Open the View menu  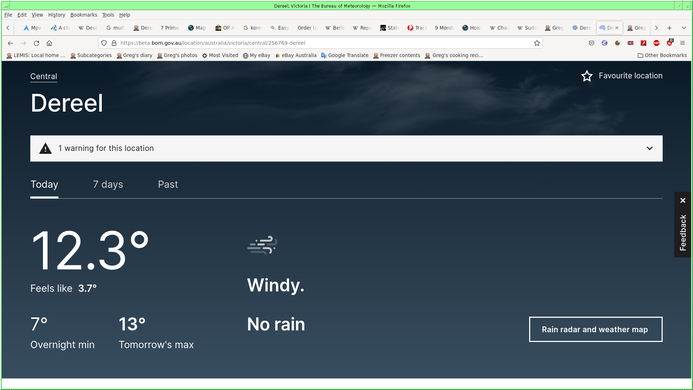37,15
